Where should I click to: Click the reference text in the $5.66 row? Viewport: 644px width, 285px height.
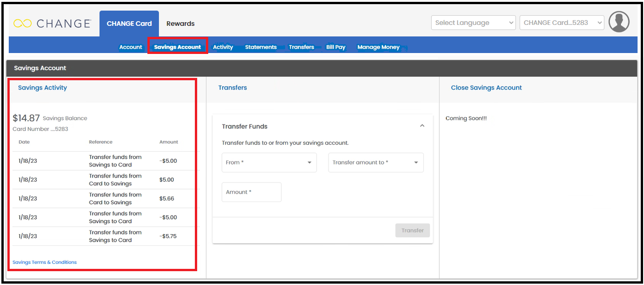pyautogui.click(x=115, y=198)
